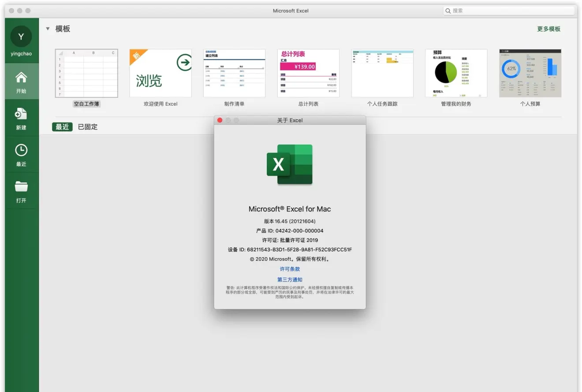Click the 模板 section heading
Image resolution: width=582 pixels, height=392 pixels.
pyautogui.click(x=63, y=29)
